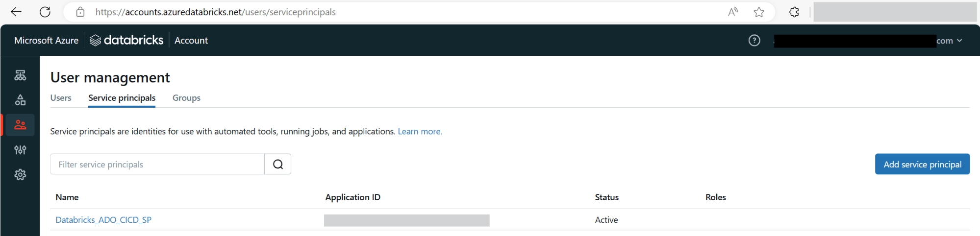Open Settings gear in the sidebar
Image resolution: width=980 pixels, height=236 pixels.
tap(20, 174)
